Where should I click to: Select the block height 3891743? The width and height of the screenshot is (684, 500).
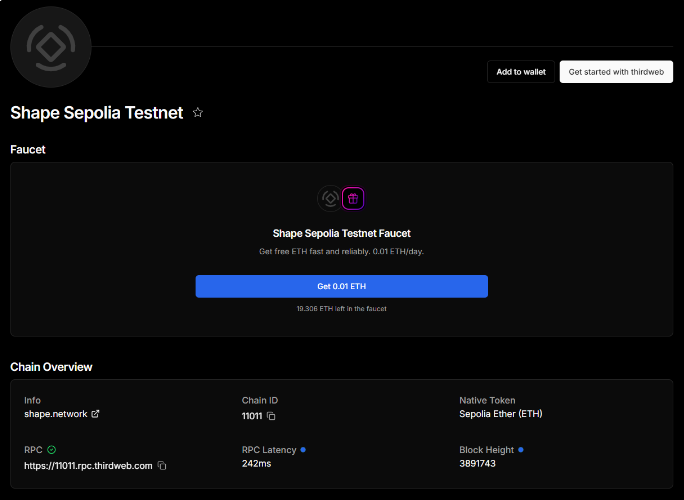pos(477,463)
